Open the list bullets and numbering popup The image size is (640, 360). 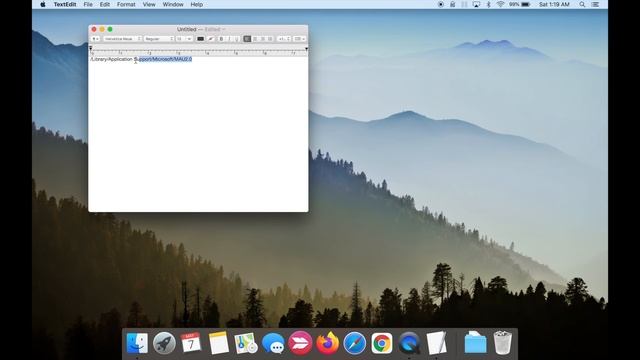pos(300,39)
